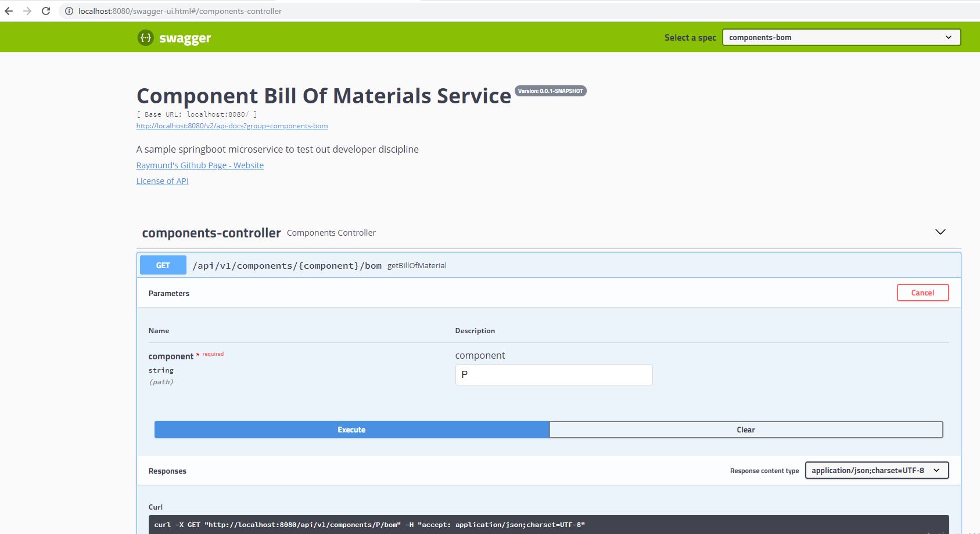The width and height of the screenshot is (980, 534).
Task: Click the component parameter input field
Action: pyautogui.click(x=554, y=375)
